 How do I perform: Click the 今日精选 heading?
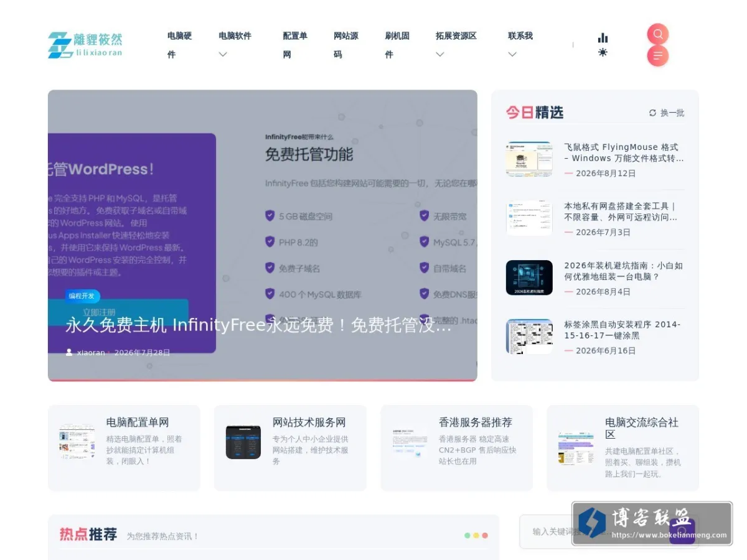click(x=535, y=113)
